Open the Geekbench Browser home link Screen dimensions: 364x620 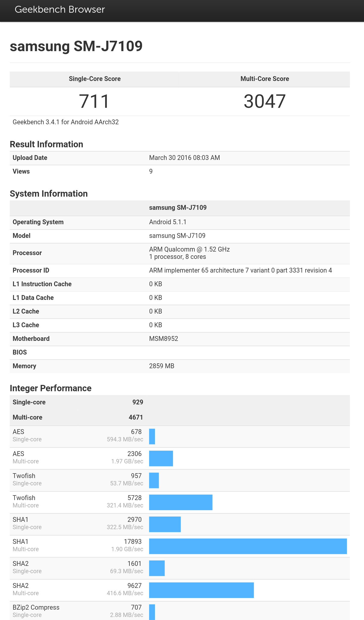60,10
